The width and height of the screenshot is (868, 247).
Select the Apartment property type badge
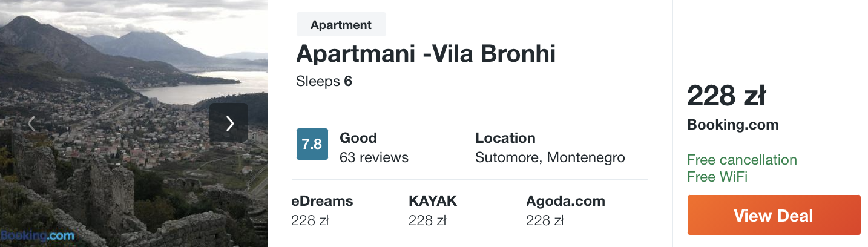[x=341, y=25]
